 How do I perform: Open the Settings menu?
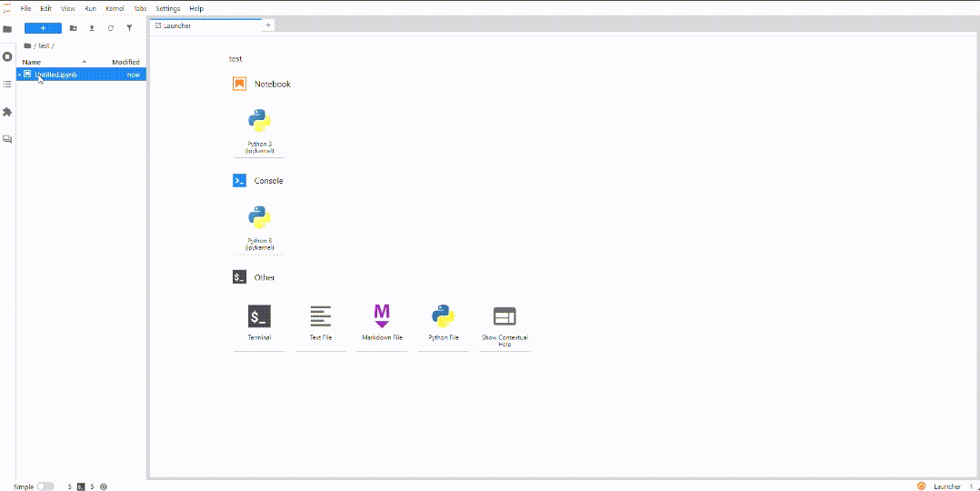coord(168,8)
